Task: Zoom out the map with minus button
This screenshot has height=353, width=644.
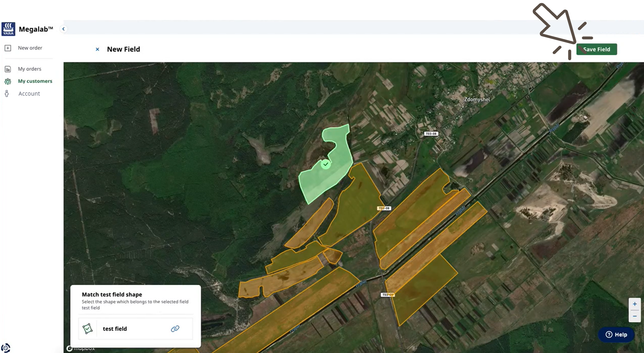Action: (x=634, y=316)
